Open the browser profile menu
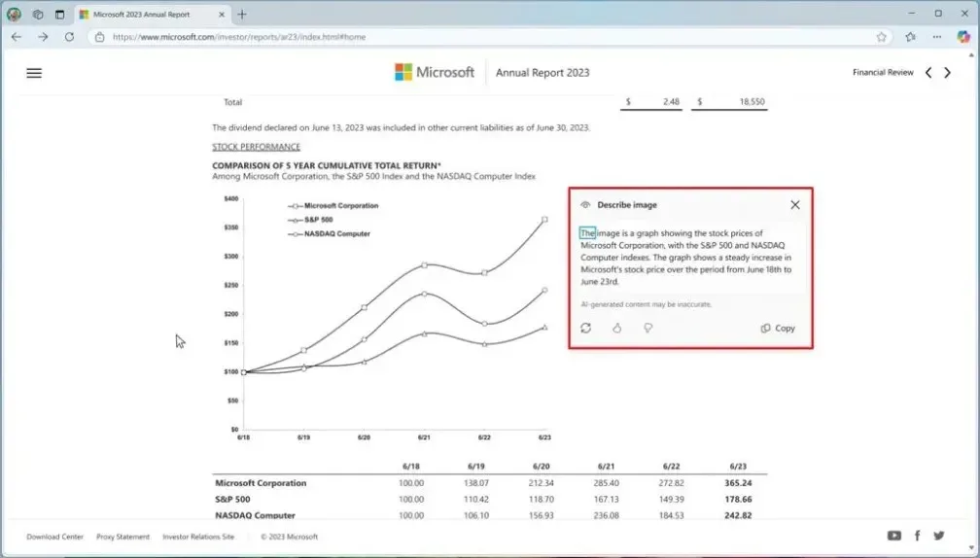 [x=15, y=15]
